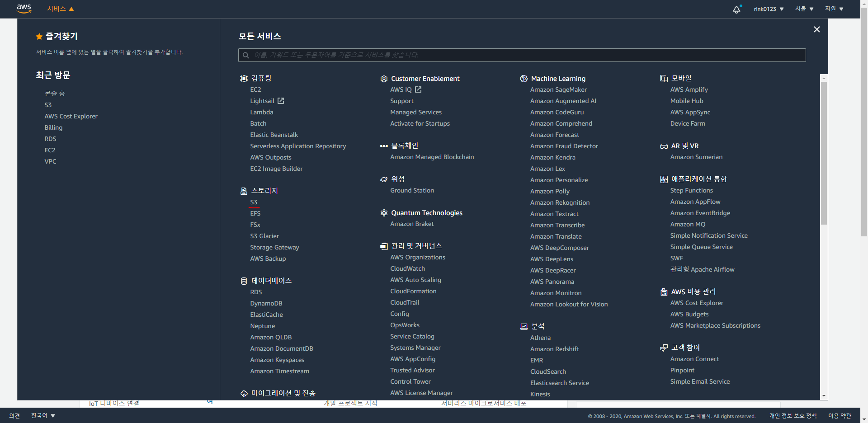This screenshot has width=868, height=423.
Task: Open 개인 정보 보호 정책 link
Action: (793, 416)
